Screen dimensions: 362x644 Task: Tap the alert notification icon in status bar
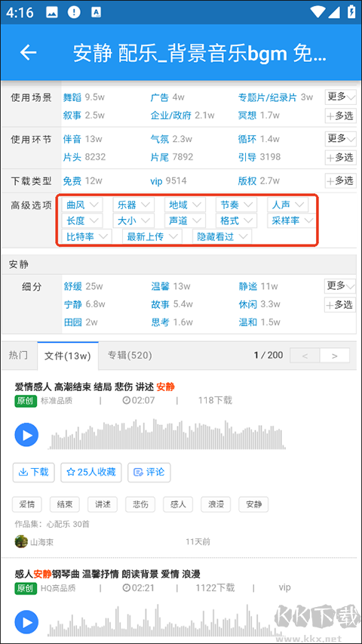tap(75, 12)
